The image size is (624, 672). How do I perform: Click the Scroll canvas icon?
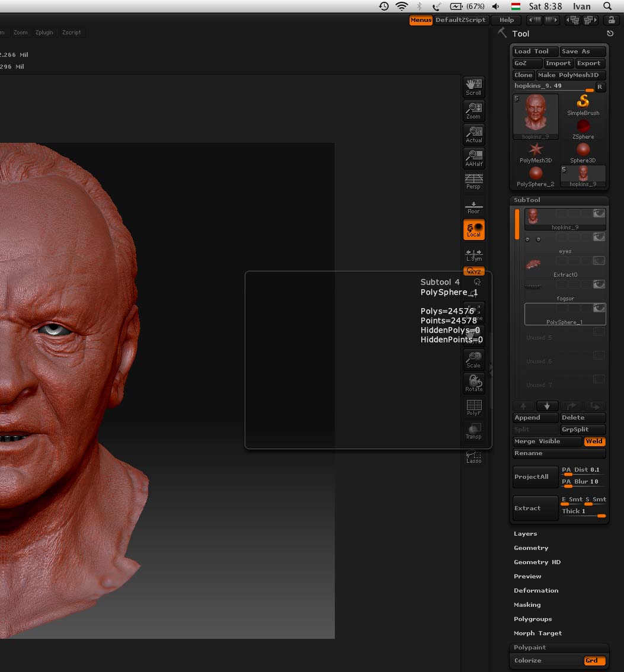click(x=473, y=87)
